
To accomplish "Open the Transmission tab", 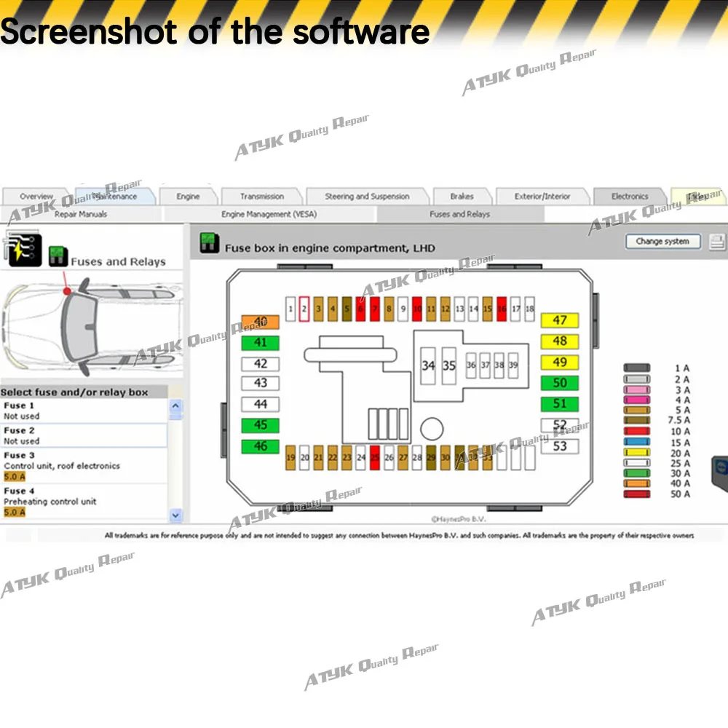I will tap(262, 197).
